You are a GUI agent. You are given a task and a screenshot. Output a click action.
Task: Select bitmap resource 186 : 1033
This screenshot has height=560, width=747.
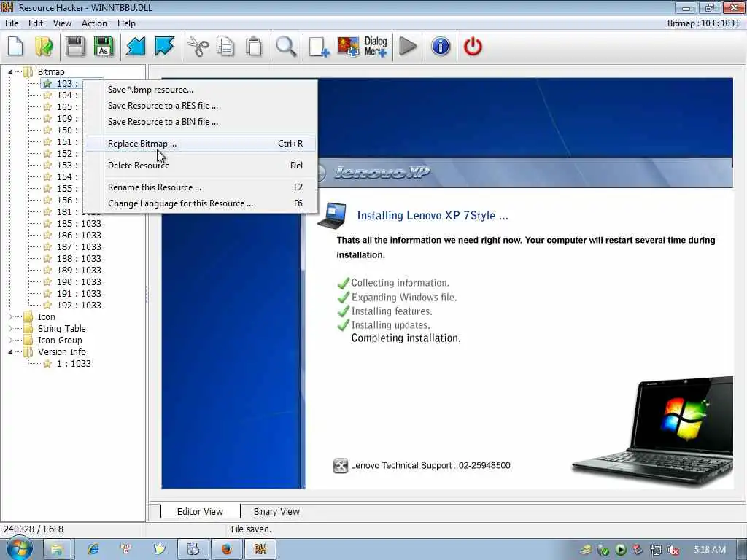pos(79,236)
